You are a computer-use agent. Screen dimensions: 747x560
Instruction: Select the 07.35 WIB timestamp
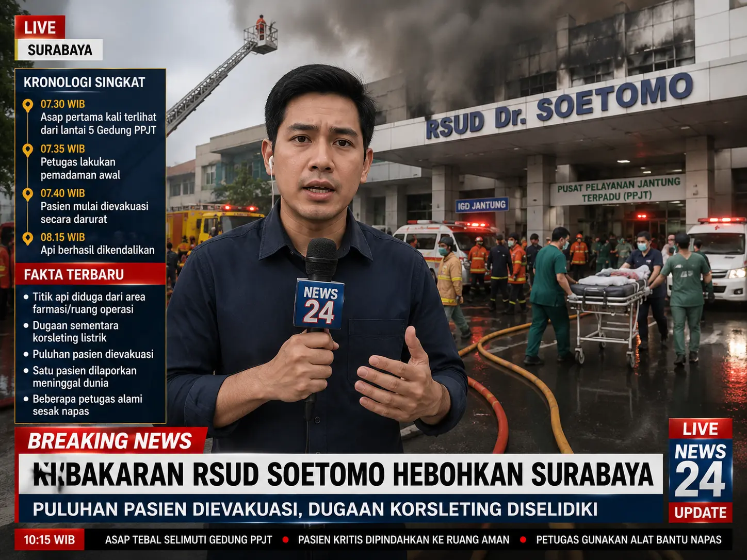tap(63, 149)
